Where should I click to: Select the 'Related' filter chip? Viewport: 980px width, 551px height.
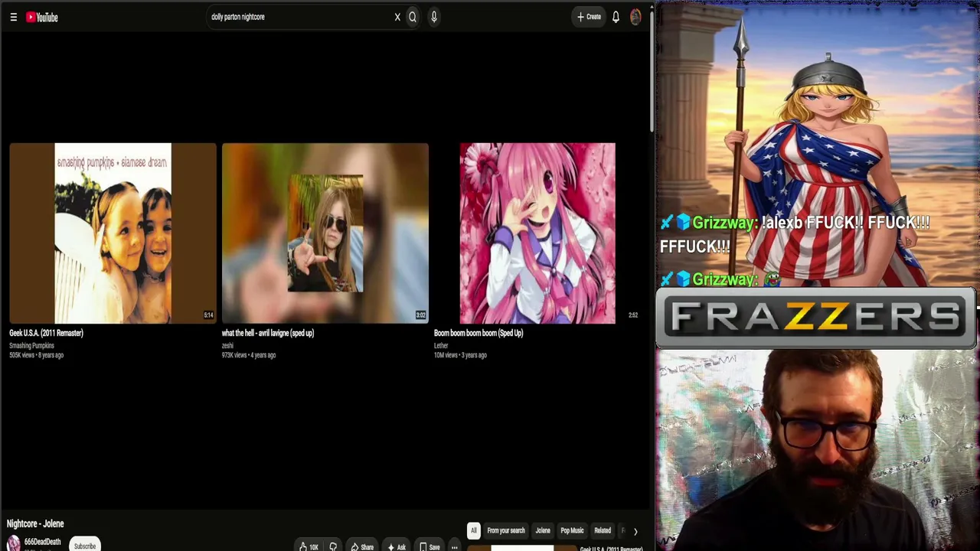(603, 530)
